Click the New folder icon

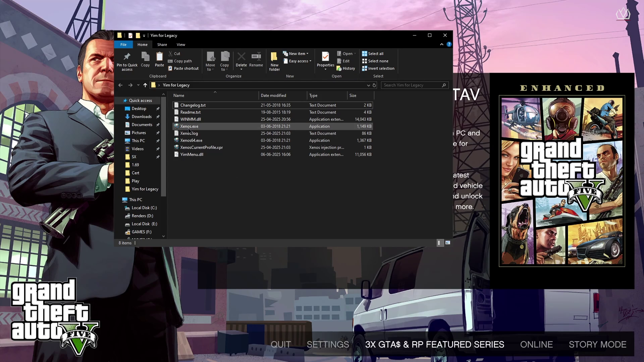(274, 56)
